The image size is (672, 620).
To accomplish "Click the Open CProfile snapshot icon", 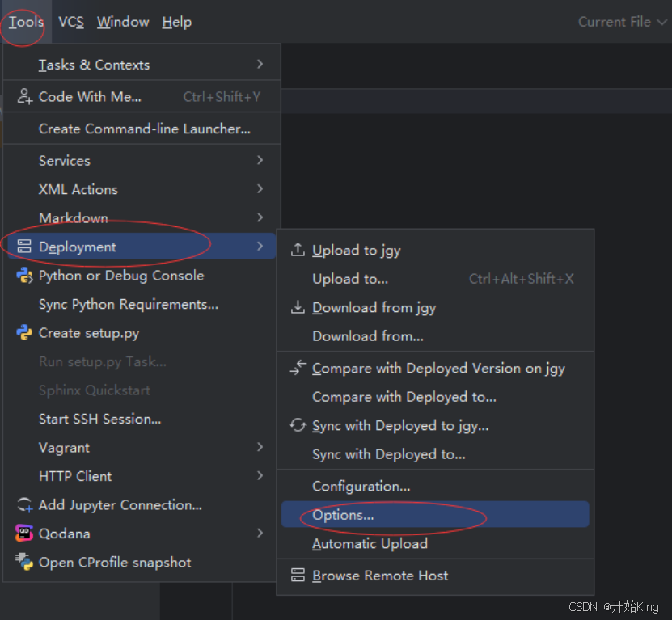I will pos(24,562).
